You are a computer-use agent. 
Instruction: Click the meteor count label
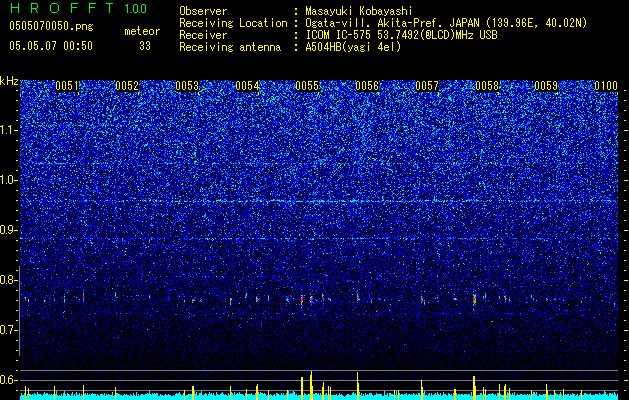142,31
